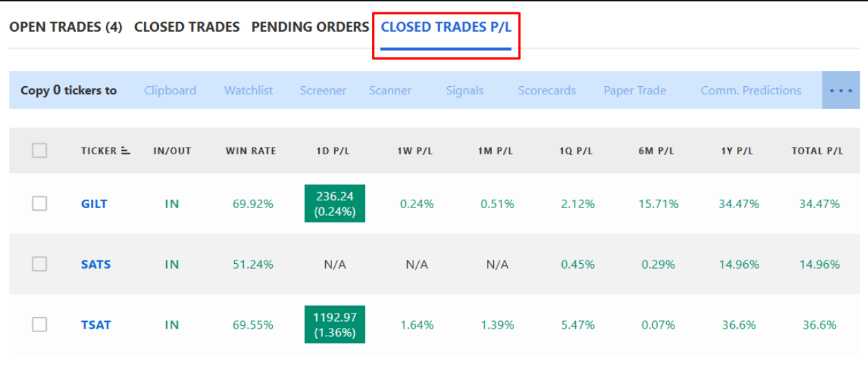Sort by the WIN RATE column header
868x370 pixels.
point(251,151)
